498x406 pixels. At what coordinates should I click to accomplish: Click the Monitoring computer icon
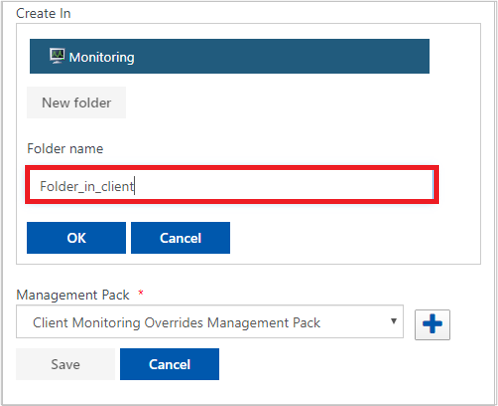coord(57,56)
